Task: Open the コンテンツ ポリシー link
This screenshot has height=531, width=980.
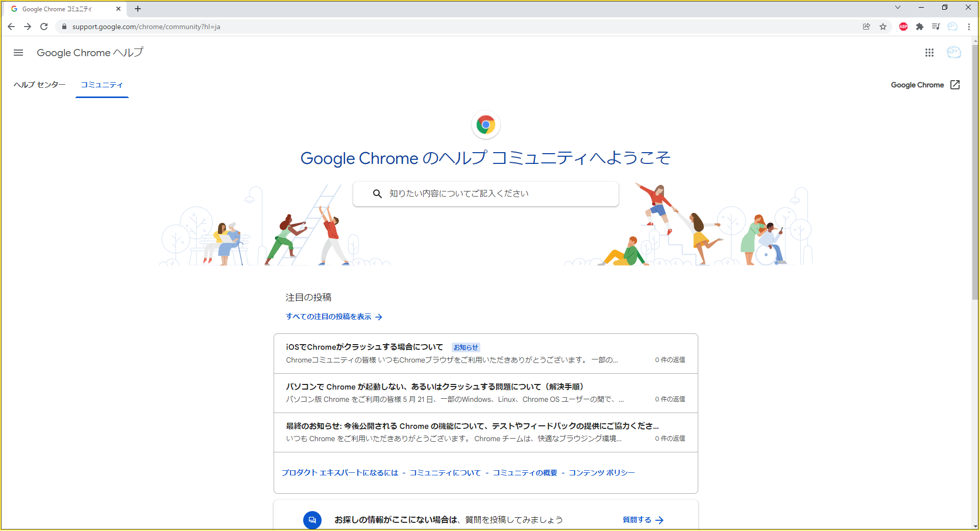Action: click(602, 473)
